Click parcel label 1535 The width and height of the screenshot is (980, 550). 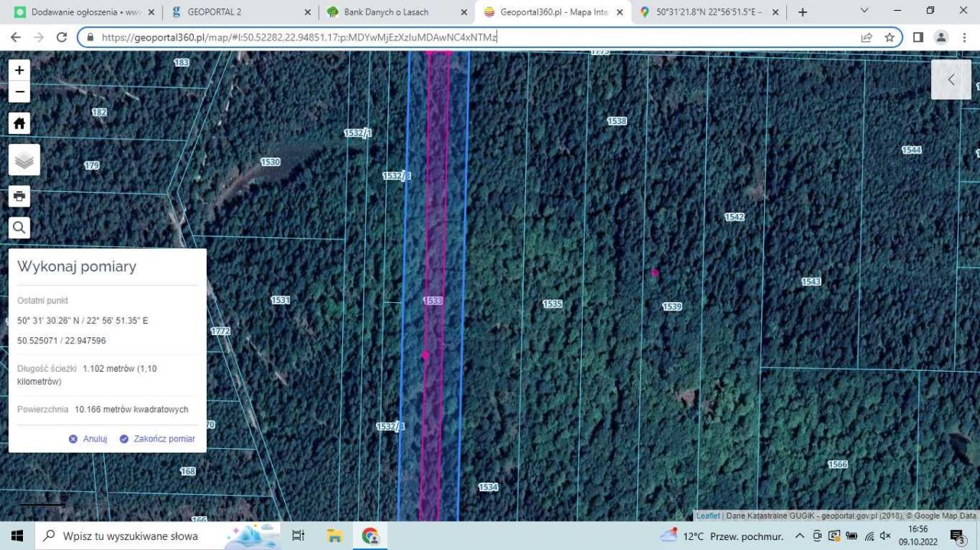(x=552, y=304)
